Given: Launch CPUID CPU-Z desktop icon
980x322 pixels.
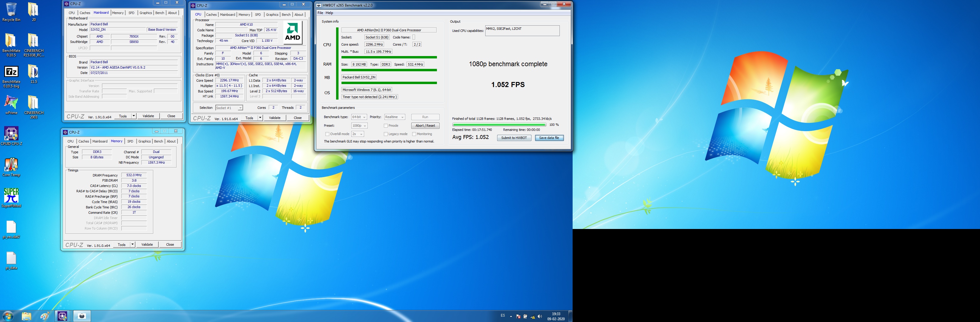Looking at the screenshot, I should pos(11,136).
